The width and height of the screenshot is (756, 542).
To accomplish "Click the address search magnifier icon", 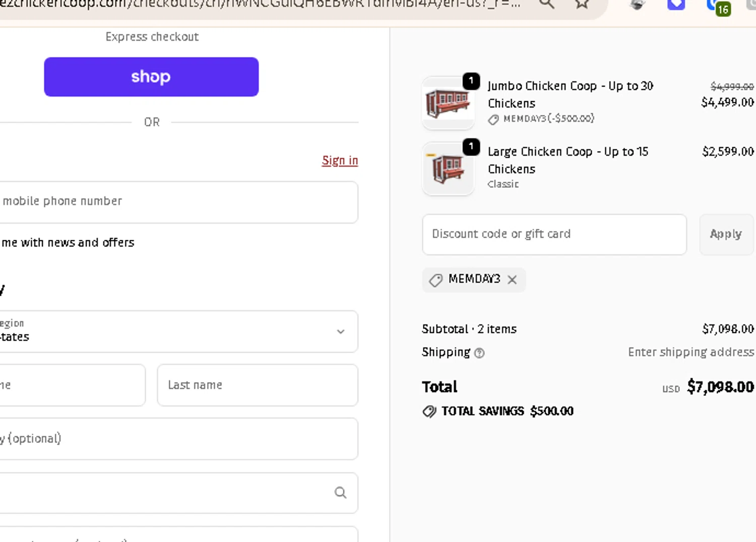I will [341, 493].
